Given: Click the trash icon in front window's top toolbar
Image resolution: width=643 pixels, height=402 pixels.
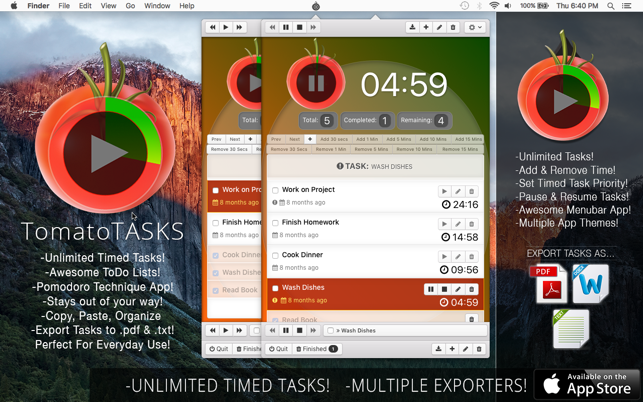Looking at the screenshot, I should tap(453, 27).
